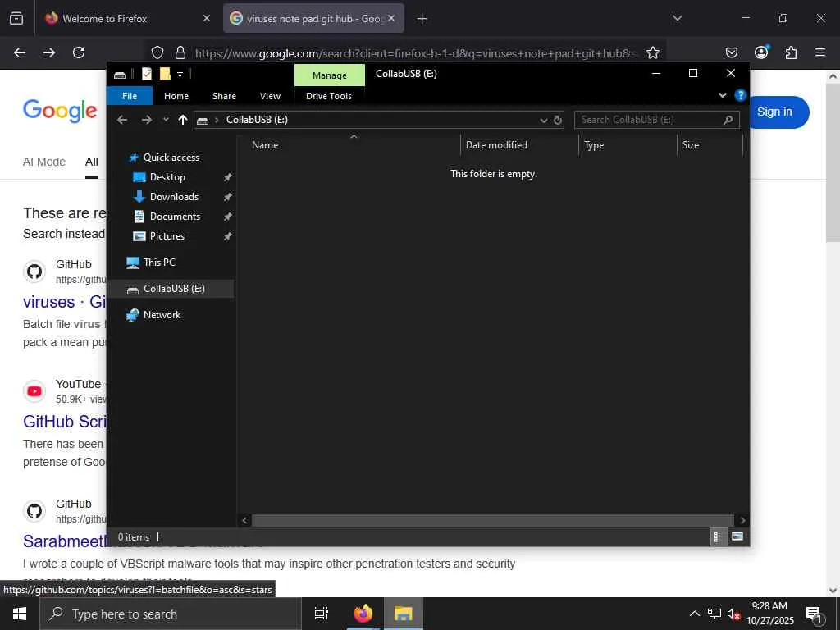
Task: Select This PC in navigation pane
Action: pyautogui.click(x=159, y=262)
